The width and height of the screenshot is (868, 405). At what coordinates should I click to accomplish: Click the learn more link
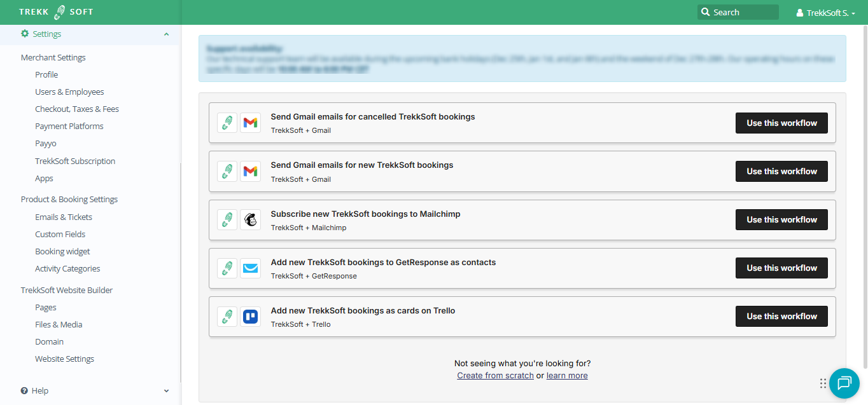coord(567,376)
